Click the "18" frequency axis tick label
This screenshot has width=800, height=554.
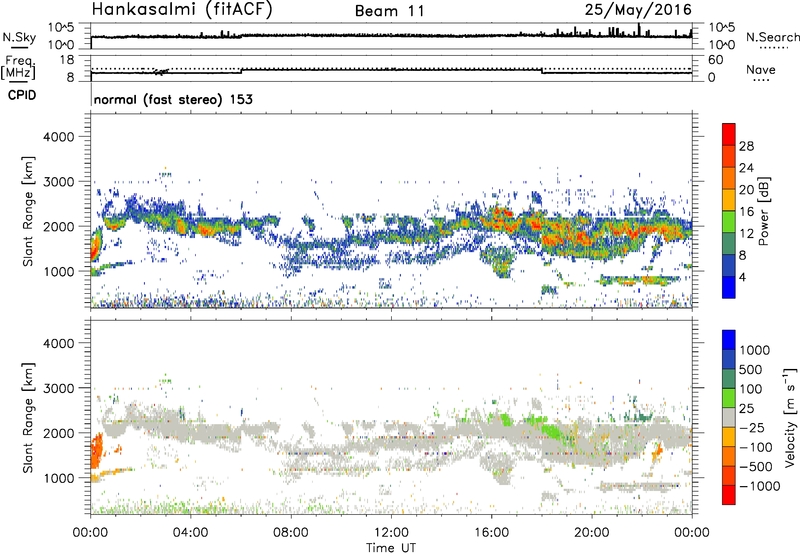(67, 60)
